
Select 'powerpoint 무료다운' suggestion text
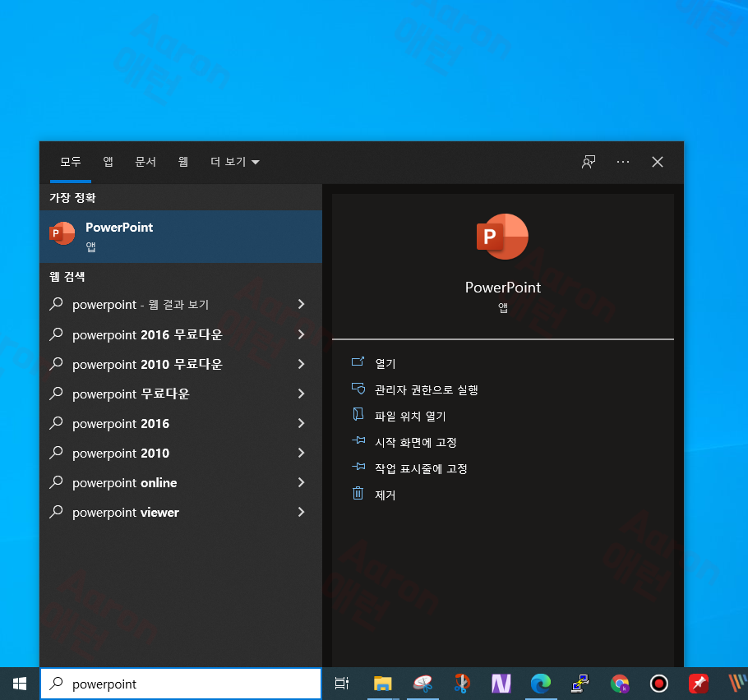(131, 394)
